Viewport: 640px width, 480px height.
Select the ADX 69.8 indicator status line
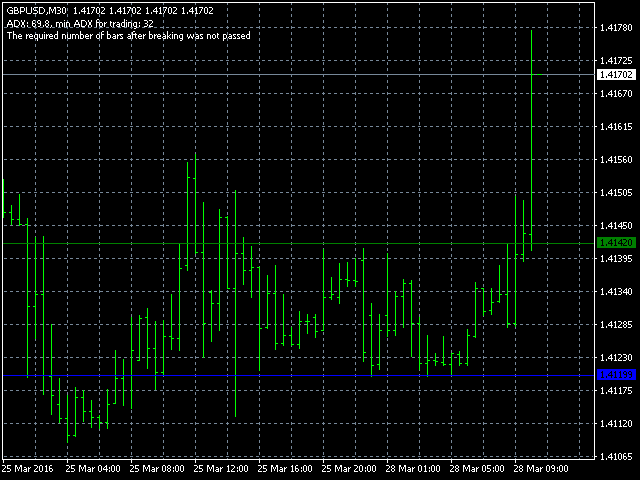[x=80, y=24]
